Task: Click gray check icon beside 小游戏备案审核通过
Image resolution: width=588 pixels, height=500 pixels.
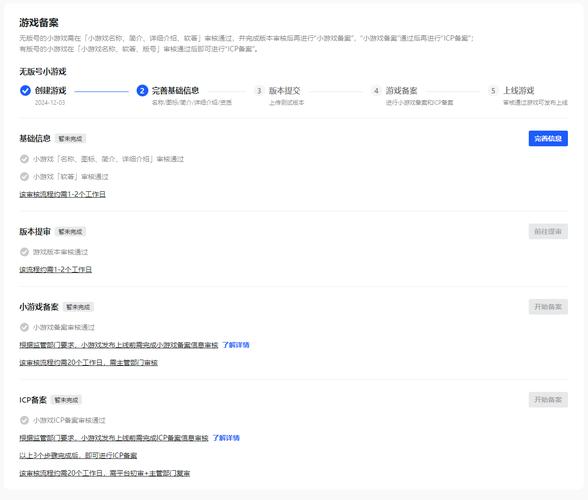Action: coord(24,327)
